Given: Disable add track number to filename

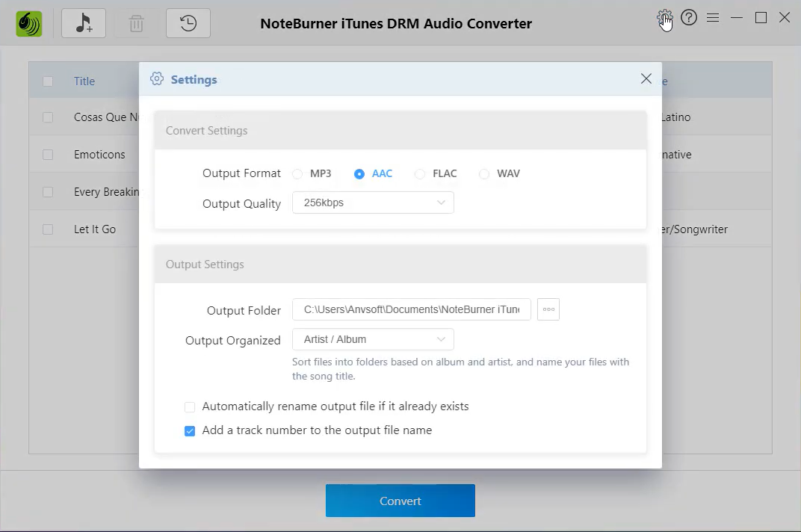Looking at the screenshot, I should (190, 430).
